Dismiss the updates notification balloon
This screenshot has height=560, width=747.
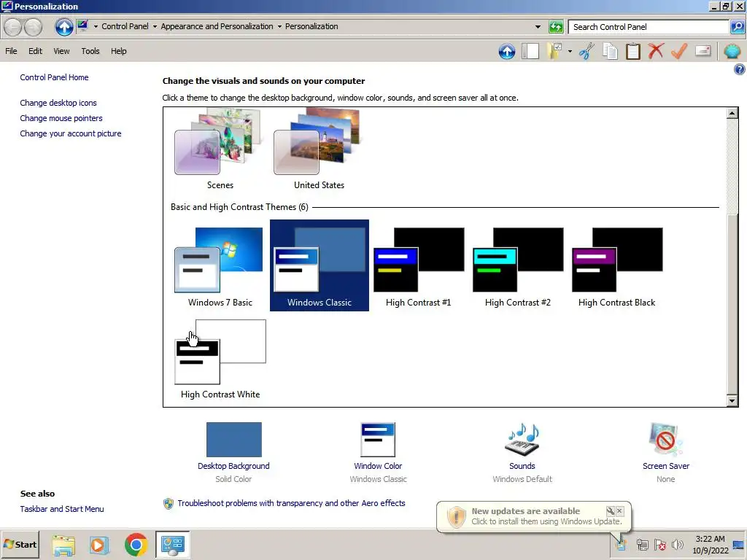pos(619,511)
